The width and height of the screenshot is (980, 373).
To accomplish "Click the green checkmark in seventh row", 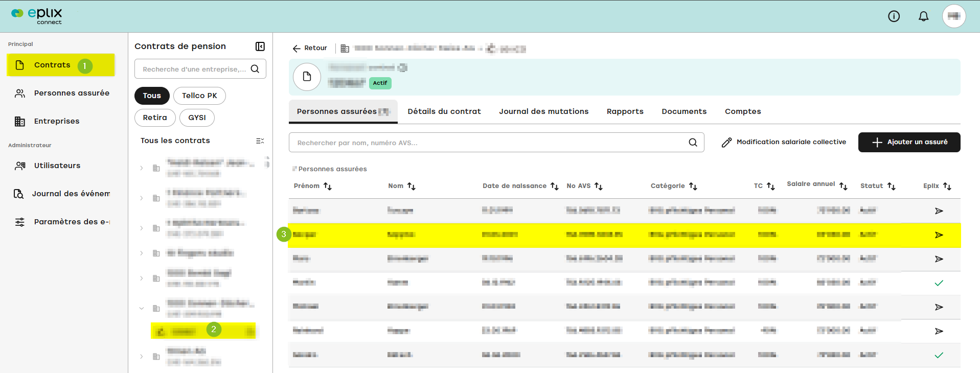I will click(939, 355).
